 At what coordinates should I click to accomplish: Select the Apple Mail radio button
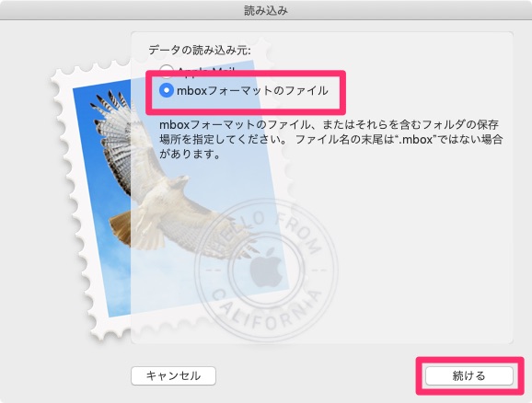coord(167,70)
